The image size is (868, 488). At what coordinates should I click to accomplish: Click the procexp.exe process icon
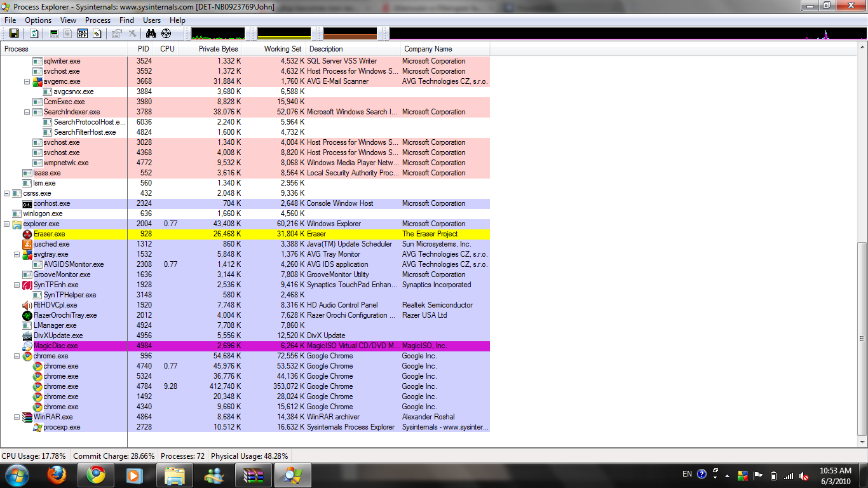pyautogui.click(x=37, y=427)
